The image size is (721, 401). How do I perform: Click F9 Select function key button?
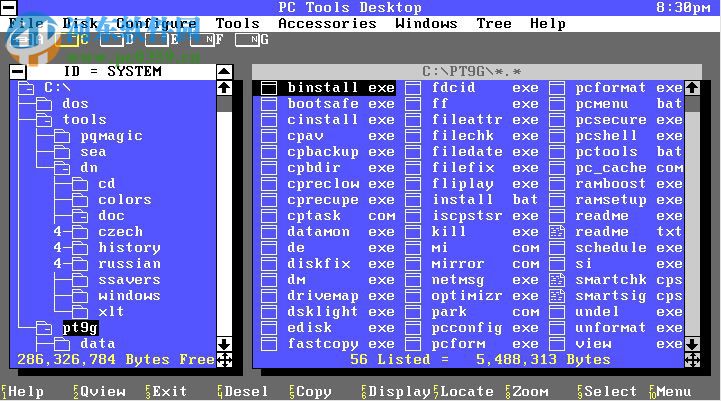click(x=607, y=392)
